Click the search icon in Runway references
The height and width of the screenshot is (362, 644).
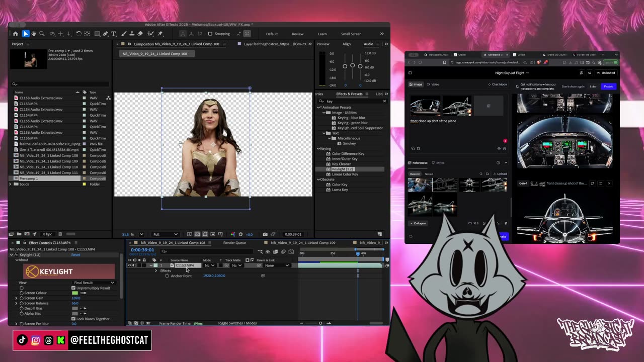click(481, 174)
